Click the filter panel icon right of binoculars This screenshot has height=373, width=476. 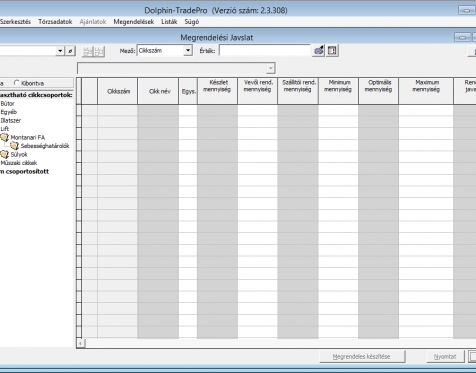[332, 51]
